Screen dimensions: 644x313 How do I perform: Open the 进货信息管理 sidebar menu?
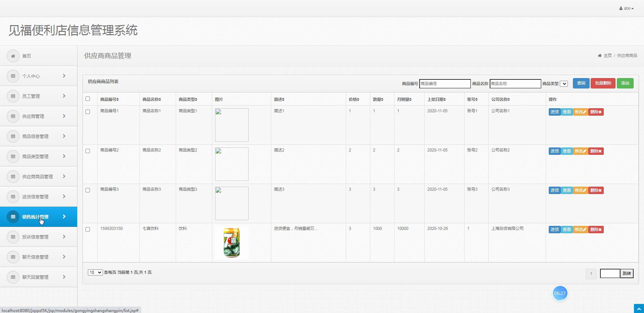pos(39,197)
